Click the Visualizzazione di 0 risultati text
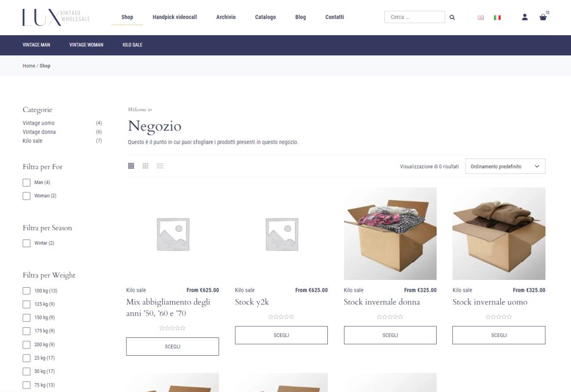The width and height of the screenshot is (571, 392). (429, 167)
